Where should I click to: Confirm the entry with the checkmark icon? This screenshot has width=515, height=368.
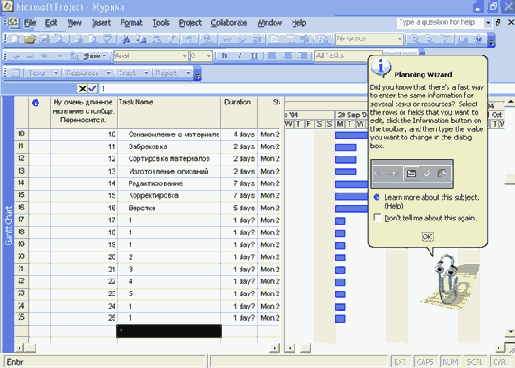coord(92,88)
